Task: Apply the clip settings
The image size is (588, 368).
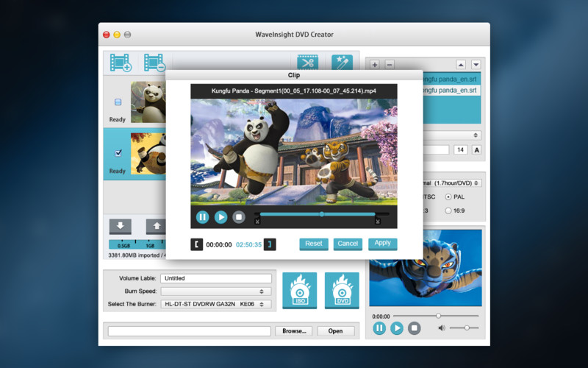Action: [382, 244]
